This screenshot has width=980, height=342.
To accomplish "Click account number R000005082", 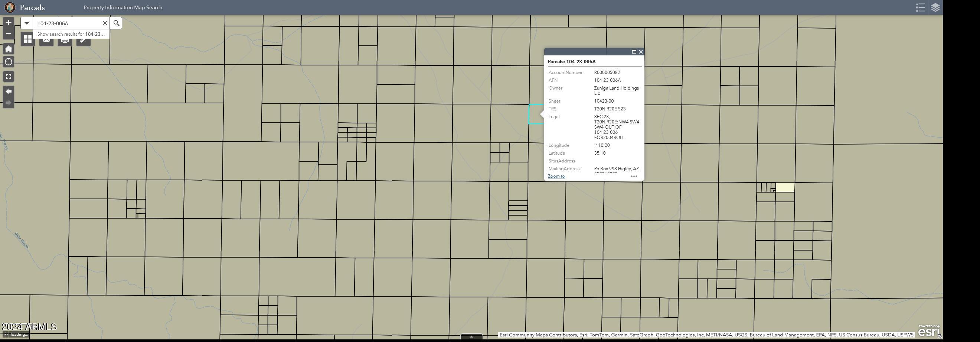I will point(607,72).
